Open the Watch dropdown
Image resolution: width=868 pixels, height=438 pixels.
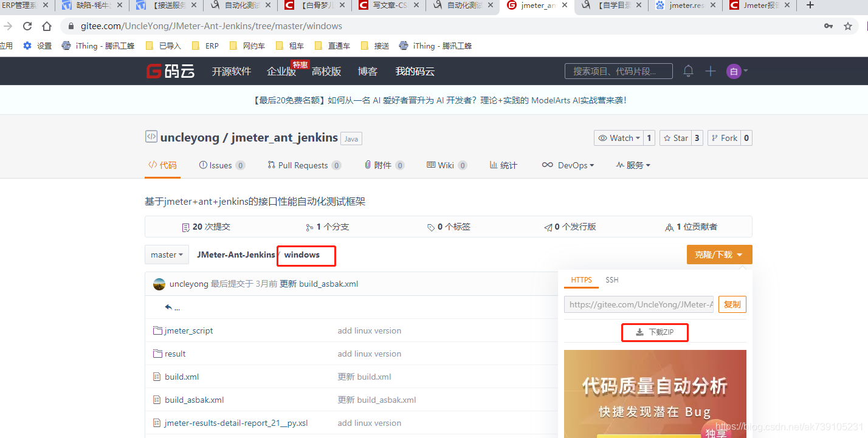(619, 138)
